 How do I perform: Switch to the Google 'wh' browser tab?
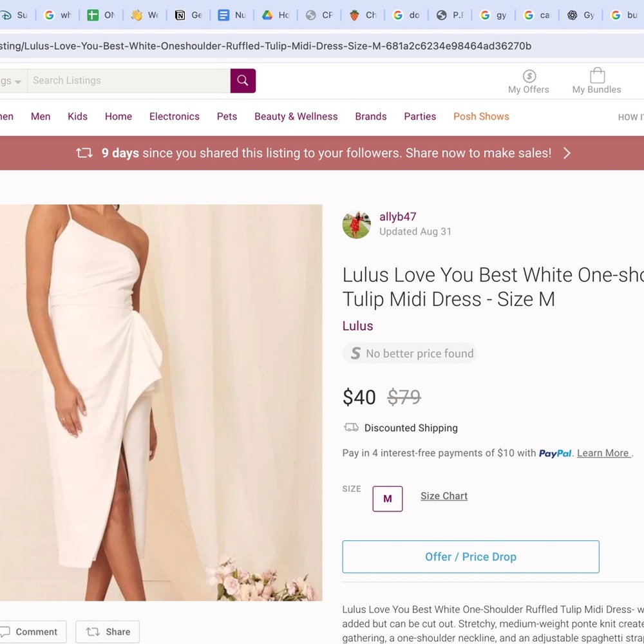58,15
